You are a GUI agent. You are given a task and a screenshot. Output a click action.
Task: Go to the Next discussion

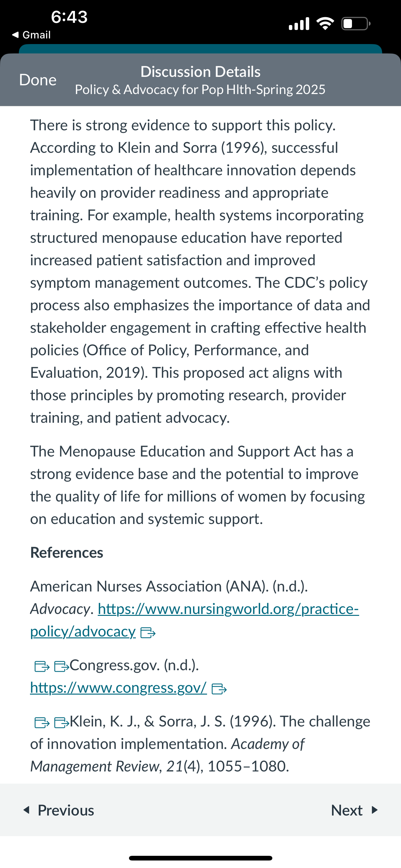click(x=354, y=810)
